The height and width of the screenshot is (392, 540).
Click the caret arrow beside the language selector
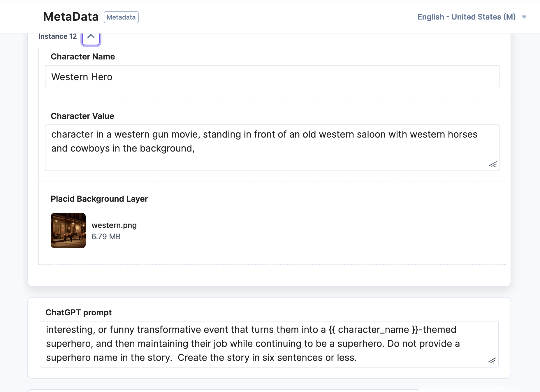(x=524, y=17)
